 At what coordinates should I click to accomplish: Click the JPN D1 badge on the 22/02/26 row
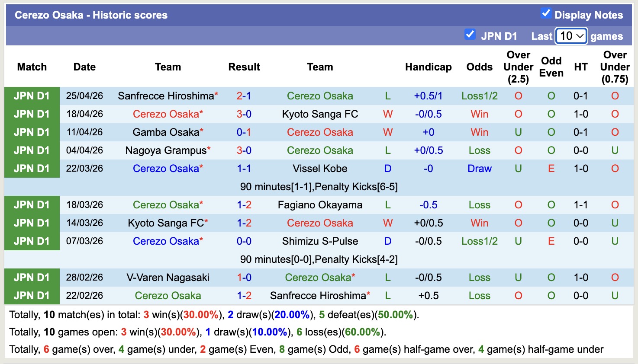pos(32,295)
